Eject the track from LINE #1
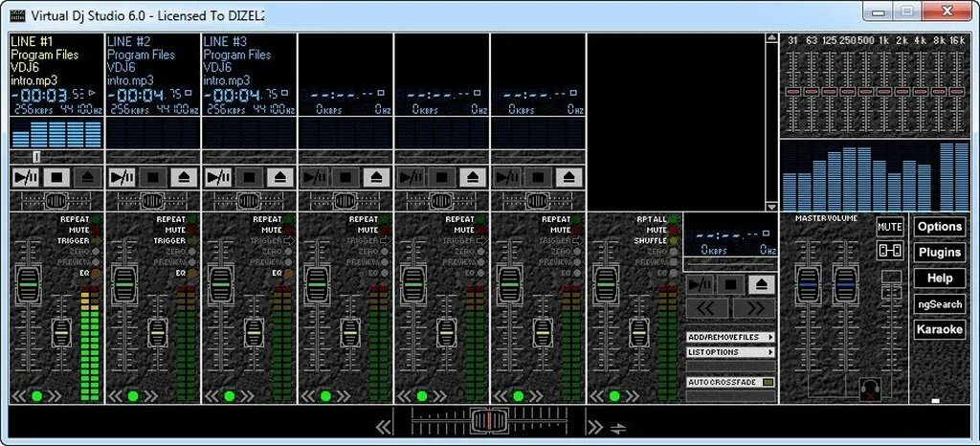 88,177
